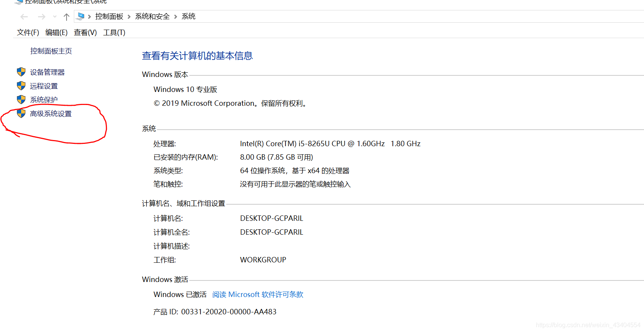
Task: Click the 计算机描述: label
Action: [x=171, y=246]
